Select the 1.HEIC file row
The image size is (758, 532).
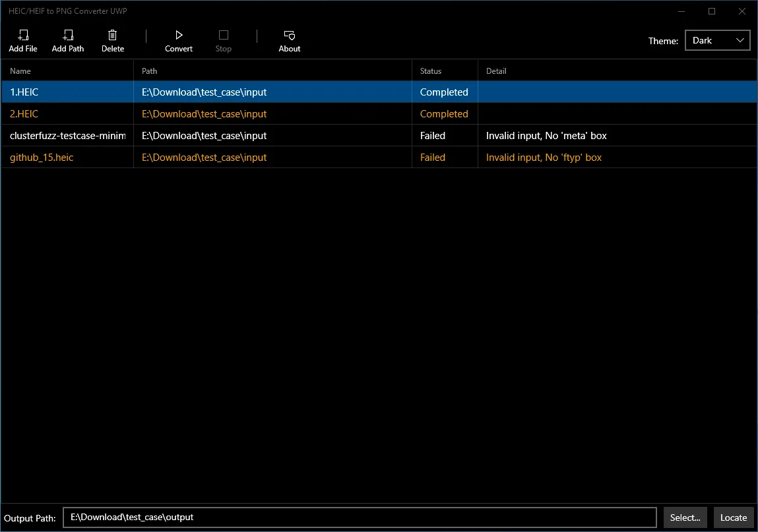tap(379, 92)
